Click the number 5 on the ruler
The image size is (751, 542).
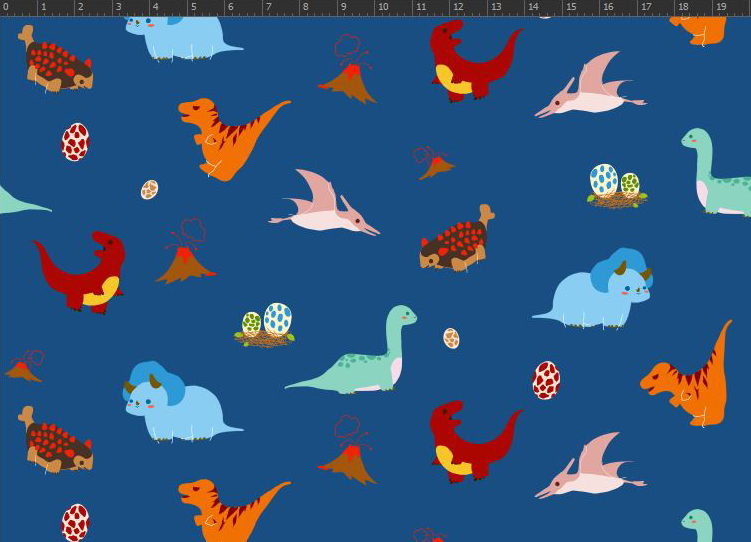click(193, 7)
